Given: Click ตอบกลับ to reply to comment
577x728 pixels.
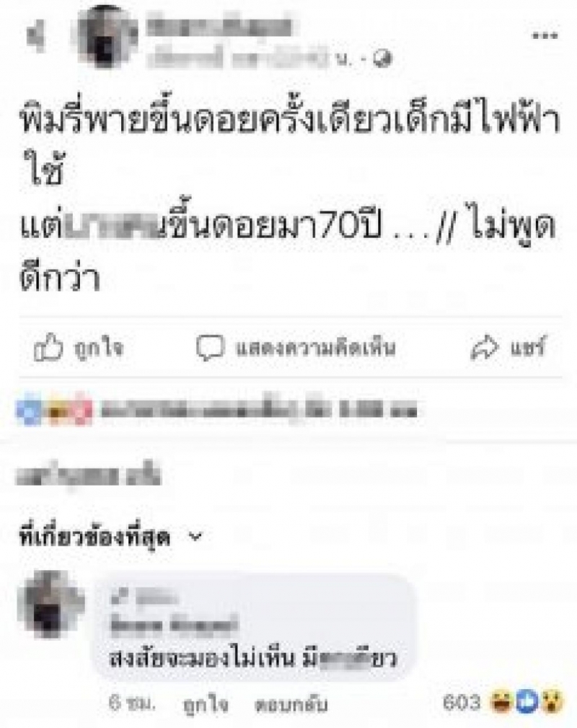Looking at the screenshot, I should [291, 704].
